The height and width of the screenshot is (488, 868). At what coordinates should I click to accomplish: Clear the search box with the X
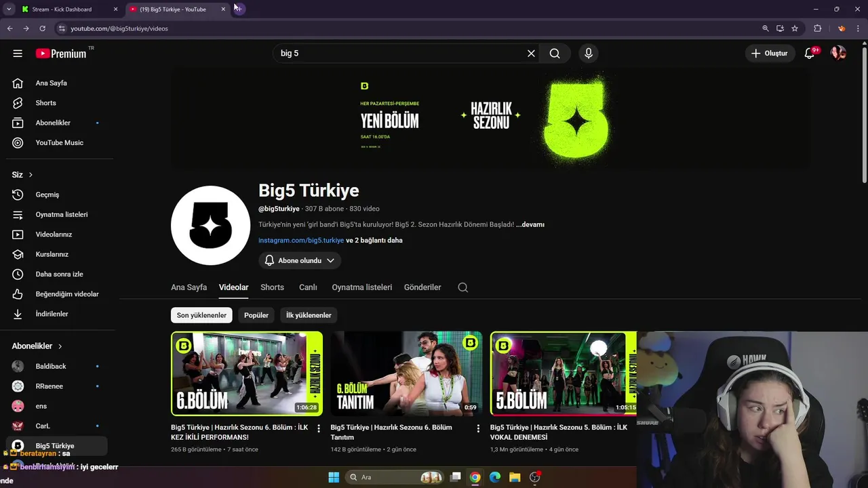tap(531, 54)
